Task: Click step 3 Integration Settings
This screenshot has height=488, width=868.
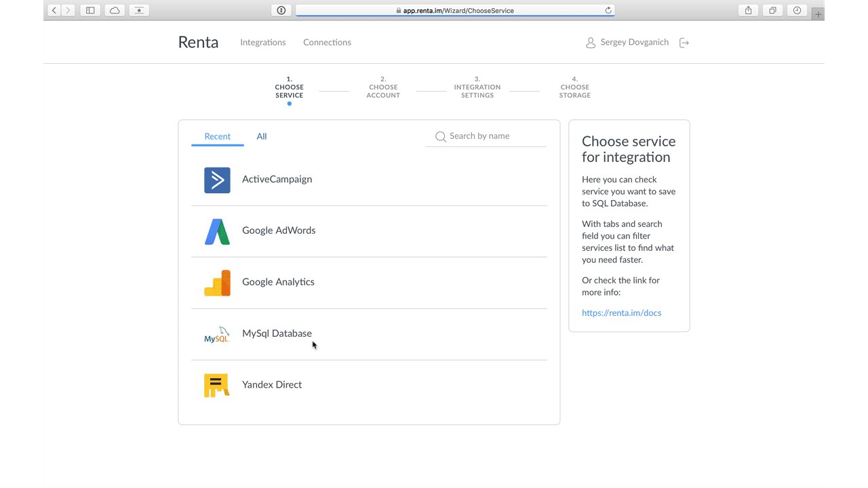Action: (477, 87)
